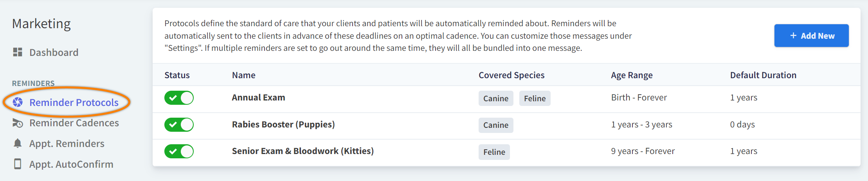Click the Appt. Reminders bell icon
This screenshot has height=181, width=868.
(18, 143)
